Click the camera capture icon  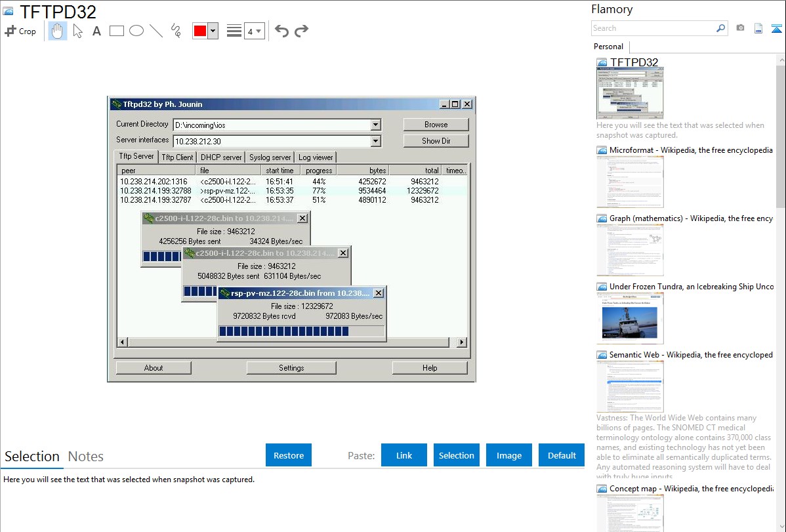pyautogui.click(x=740, y=28)
